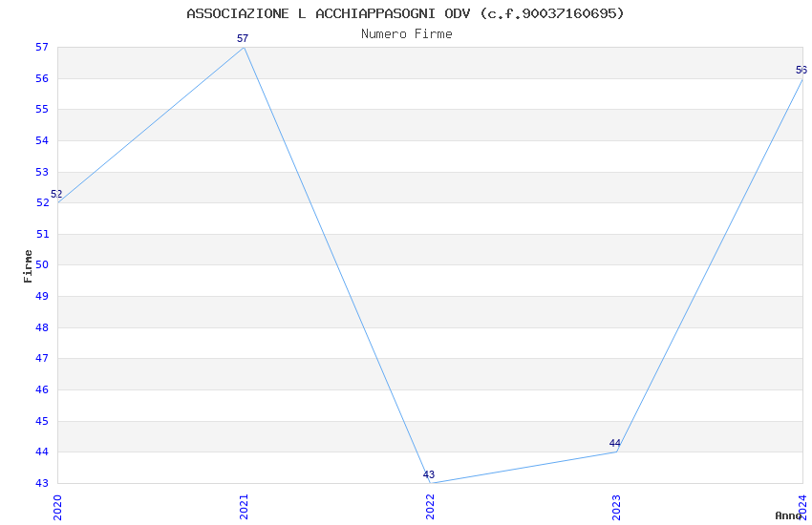
Task: Click the data point label 52 for 2020
Action: click(56, 194)
